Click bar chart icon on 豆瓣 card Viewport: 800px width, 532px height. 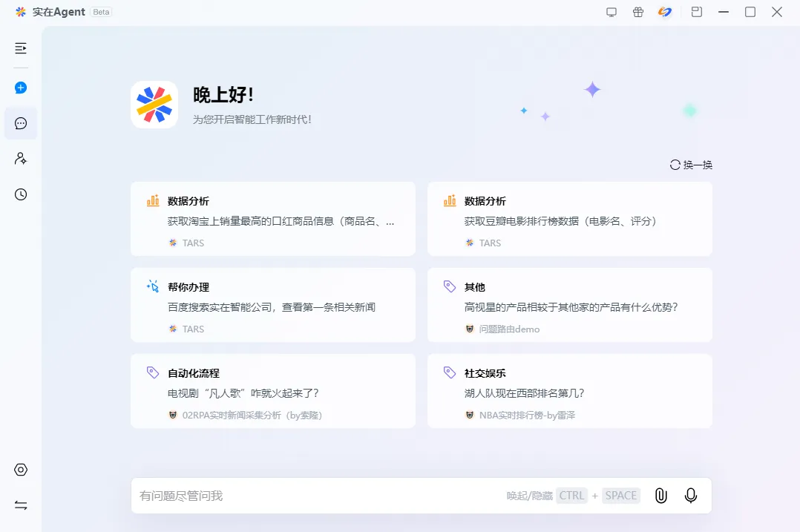450,200
